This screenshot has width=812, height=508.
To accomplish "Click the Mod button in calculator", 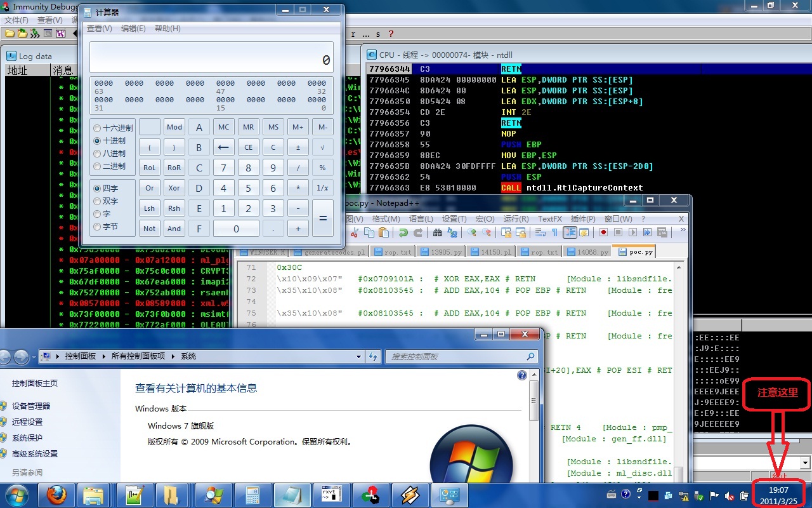I will (x=174, y=127).
